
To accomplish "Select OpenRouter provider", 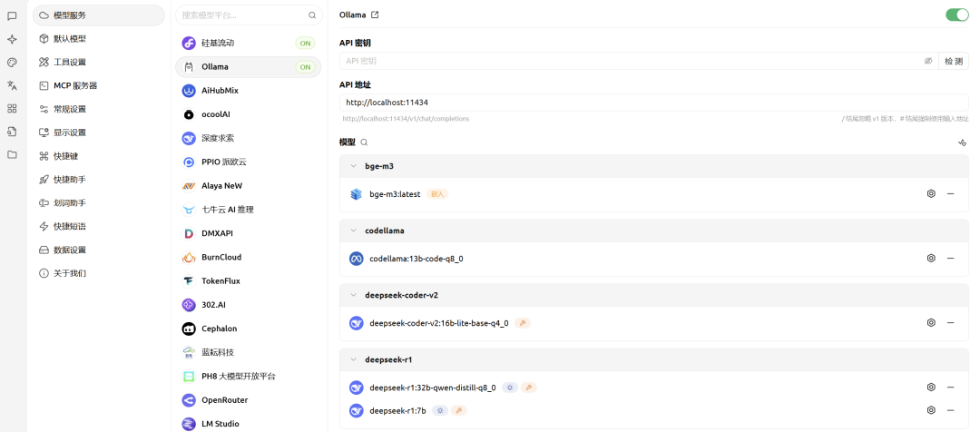I will pyautogui.click(x=248, y=400).
